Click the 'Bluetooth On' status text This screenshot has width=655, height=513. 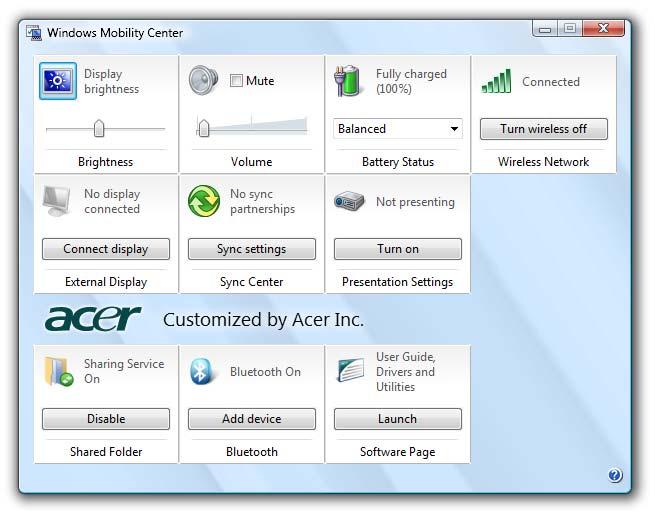pyautogui.click(x=265, y=372)
